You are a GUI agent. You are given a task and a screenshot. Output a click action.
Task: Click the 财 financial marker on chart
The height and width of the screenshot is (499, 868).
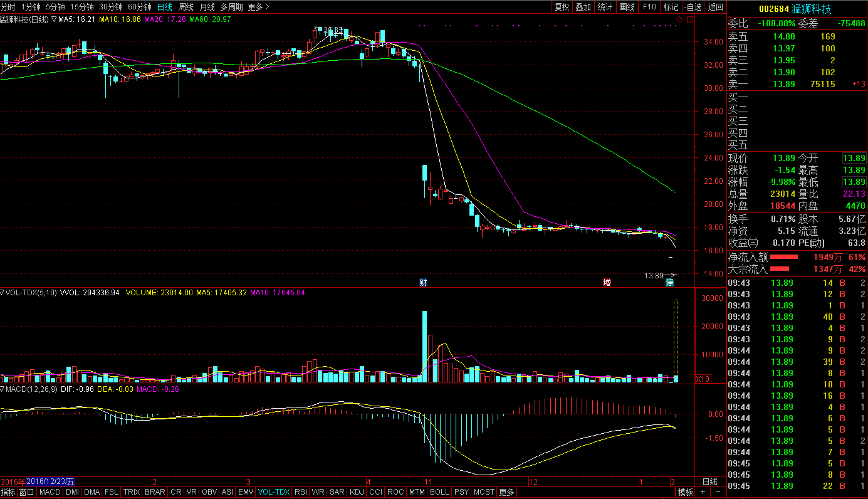coord(424,283)
